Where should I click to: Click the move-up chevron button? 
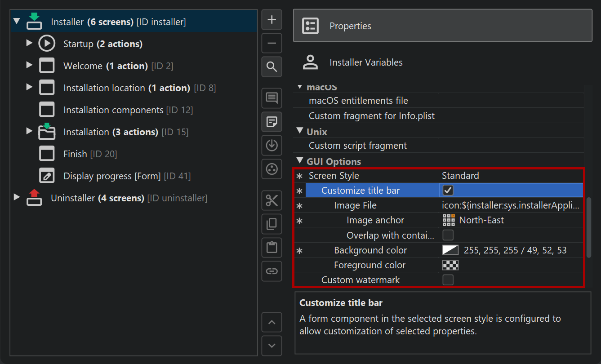272,322
